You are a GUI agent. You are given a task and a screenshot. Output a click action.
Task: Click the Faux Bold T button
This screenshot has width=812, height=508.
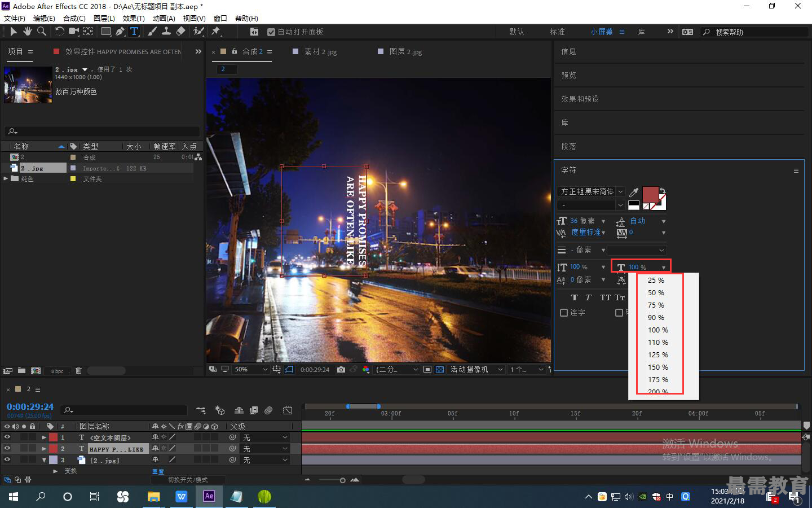click(575, 297)
